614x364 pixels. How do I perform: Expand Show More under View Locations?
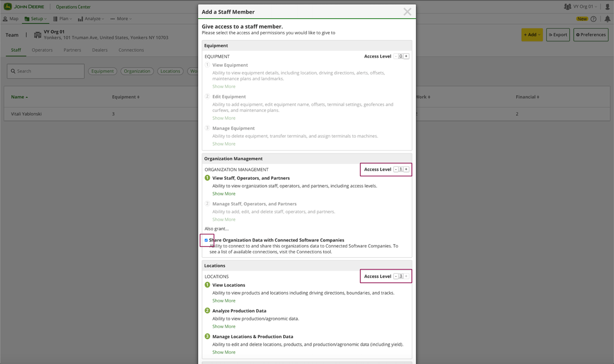224,301
